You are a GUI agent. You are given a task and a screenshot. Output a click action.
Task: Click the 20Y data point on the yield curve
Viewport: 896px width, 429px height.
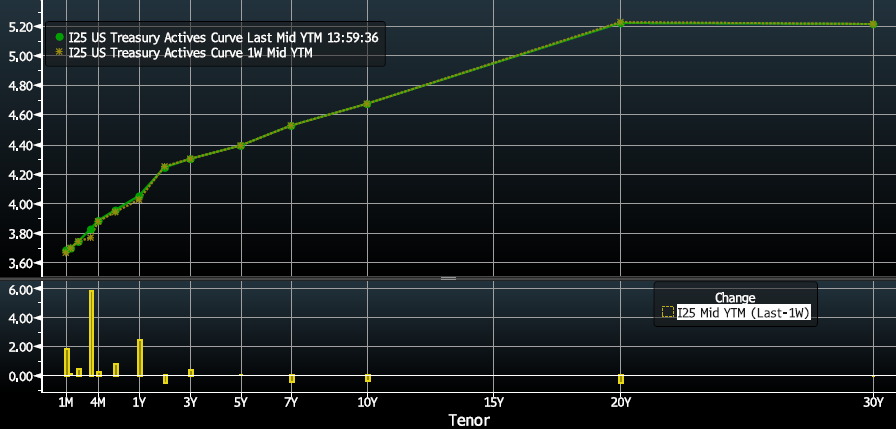[621, 23]
